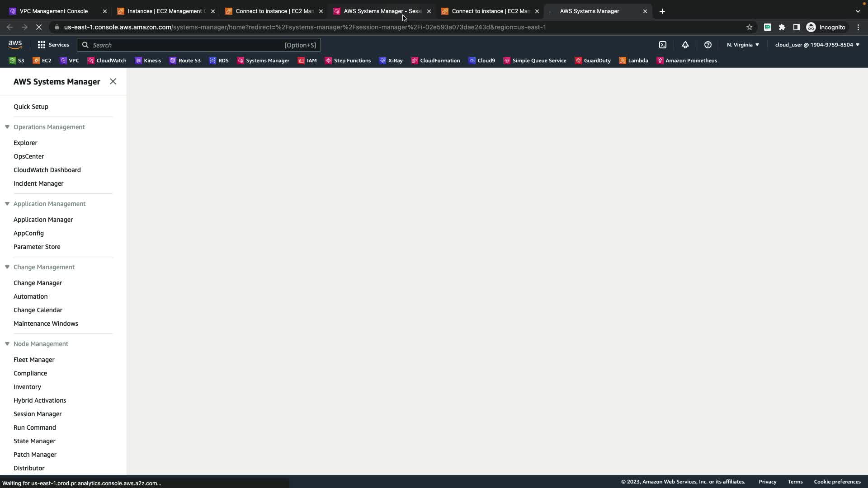Open the N. Virginia region dropdown
This screenshot has width=868, height=488.
click(743, 45)
